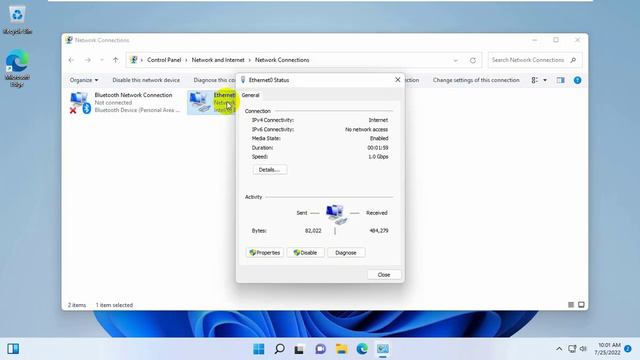The image size is (640, 360).
Task: Click the activity network computers icon
Action: coord(336,214)
